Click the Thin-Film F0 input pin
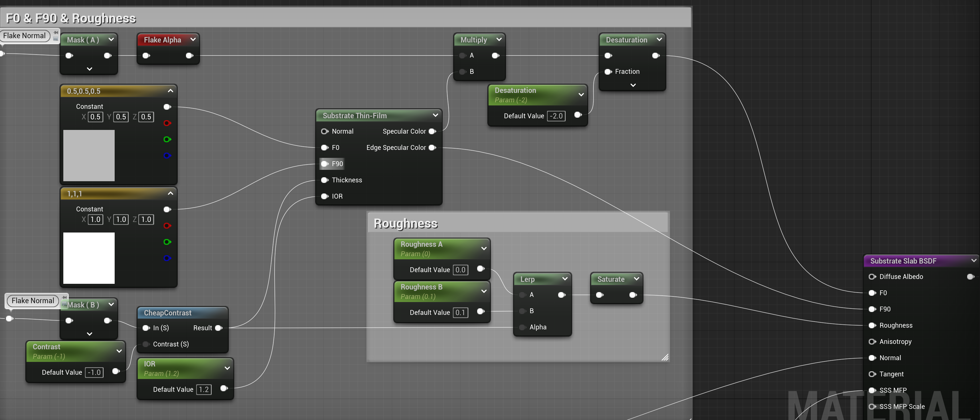The height and width of the screenshot is (420, 980). (325, 148)
